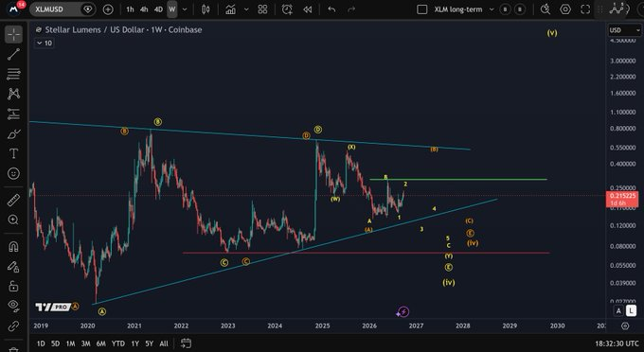The height and width of the screenshot is (352, 644).
Task: Select the crosshair cursor tool
Action: click(x=13, y=34)
